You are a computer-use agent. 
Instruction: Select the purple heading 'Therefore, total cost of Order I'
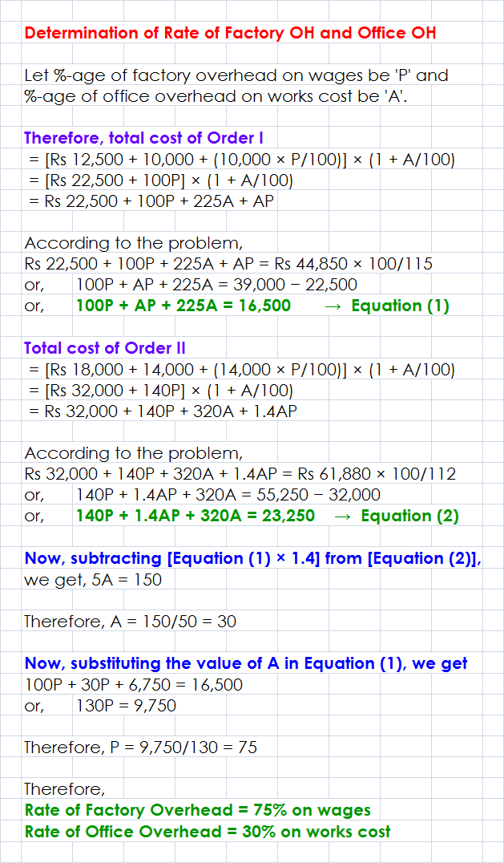point(144,138)
